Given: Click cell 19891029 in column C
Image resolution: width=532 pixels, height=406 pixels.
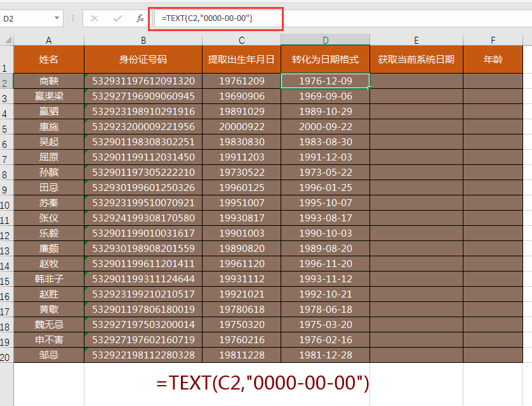Looking at the screenshot, I should coord(242,112).
